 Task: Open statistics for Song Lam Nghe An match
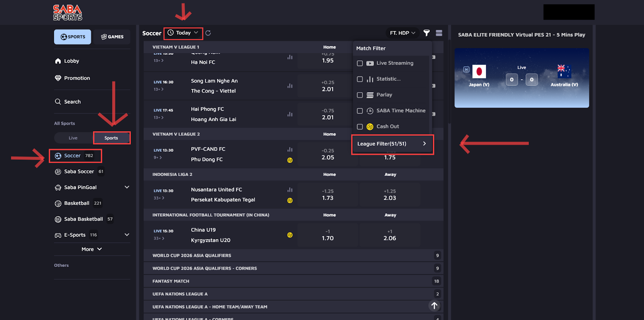tap(290, 86)
